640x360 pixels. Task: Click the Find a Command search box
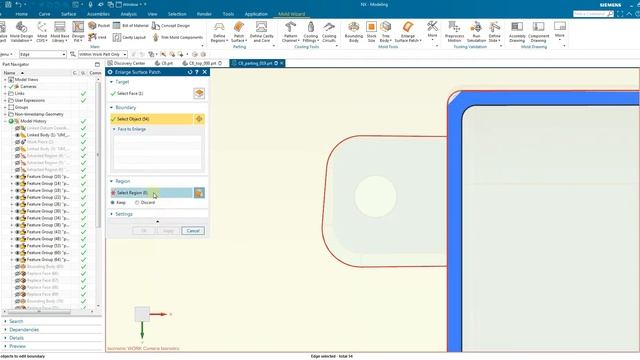tap(593, 14)
